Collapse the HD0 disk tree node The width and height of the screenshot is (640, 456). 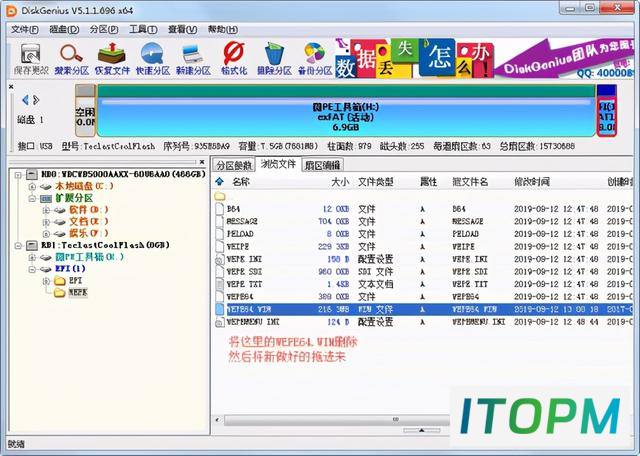pyautogui.click(x=18, y=175)
